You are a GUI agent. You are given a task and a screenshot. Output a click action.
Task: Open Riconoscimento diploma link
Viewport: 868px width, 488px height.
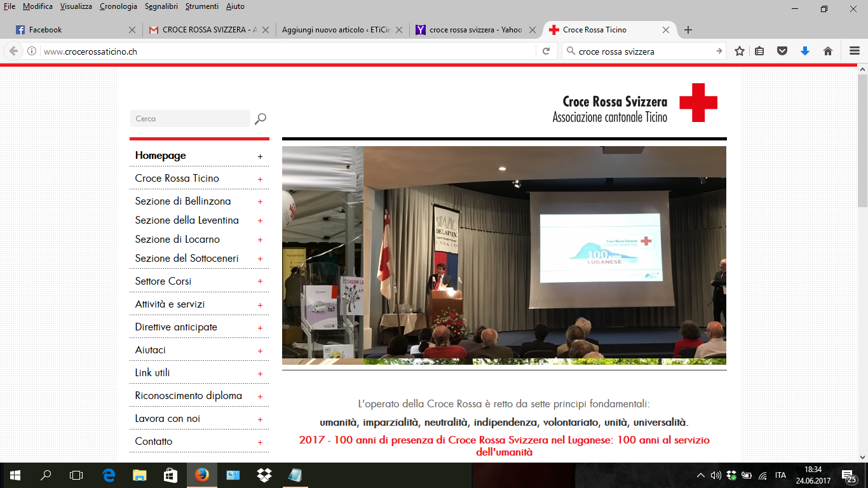click(189, 396)
